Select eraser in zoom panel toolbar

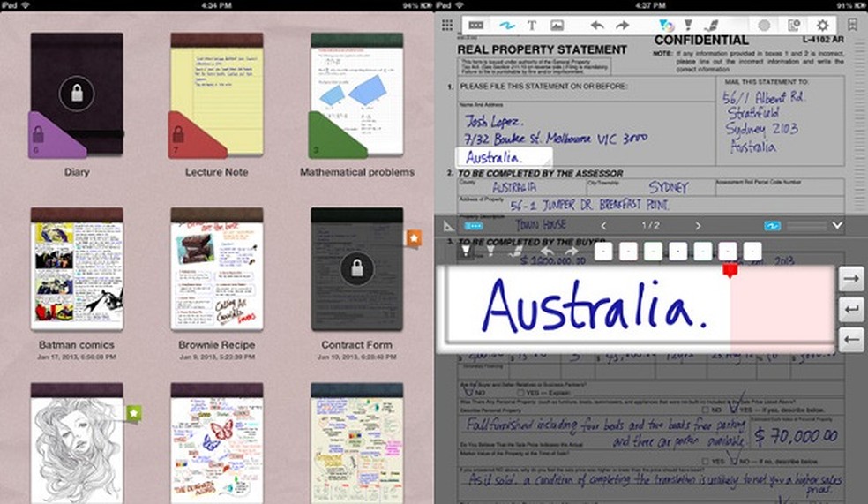pyautogui.click(x=516, y=252)
